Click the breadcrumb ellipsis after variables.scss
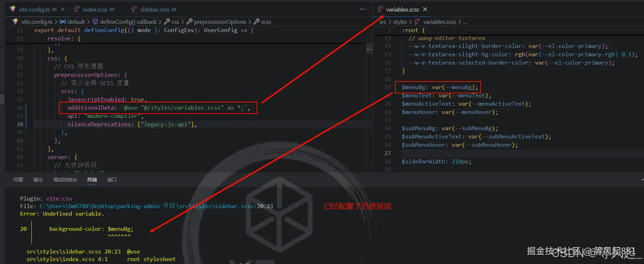This screenshot has height=264, width=644. (x=465, y=22)
